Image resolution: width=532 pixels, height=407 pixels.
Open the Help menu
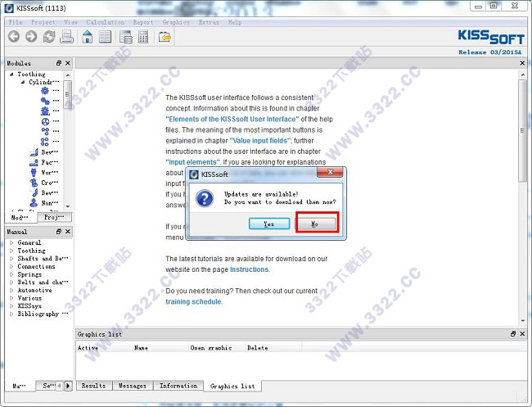tap(235, 22)
